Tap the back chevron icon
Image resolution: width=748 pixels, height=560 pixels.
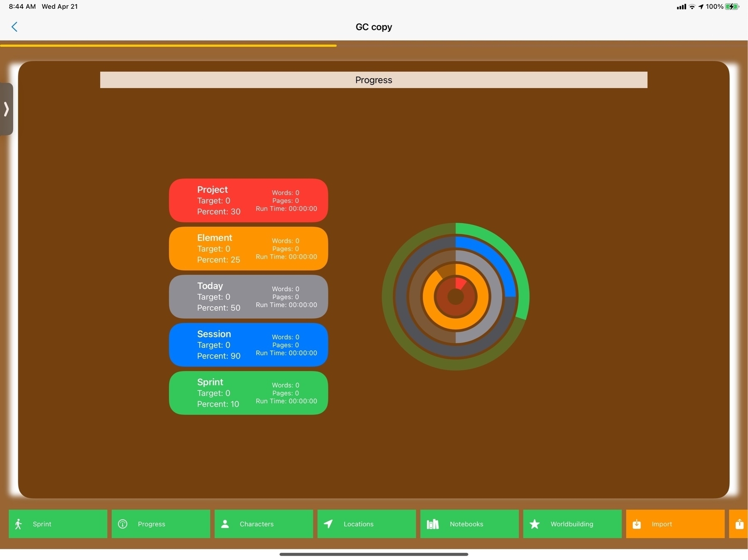15,27
